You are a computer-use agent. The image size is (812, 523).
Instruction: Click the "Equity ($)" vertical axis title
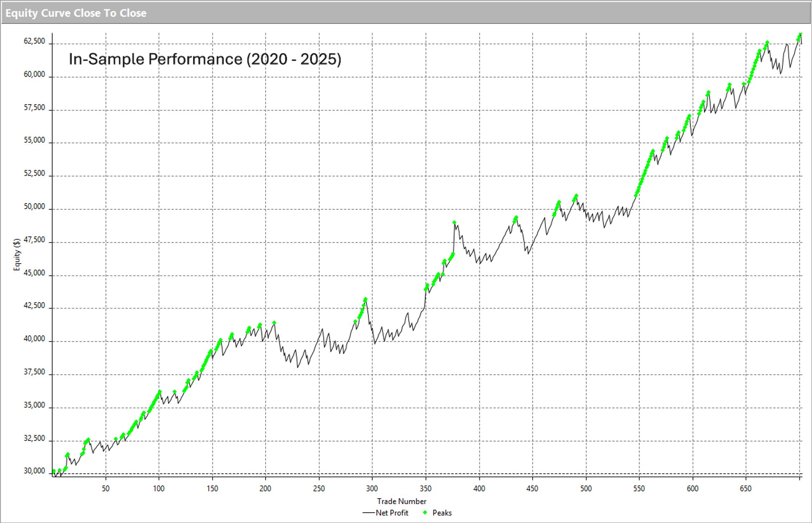(x=17, y=255)
